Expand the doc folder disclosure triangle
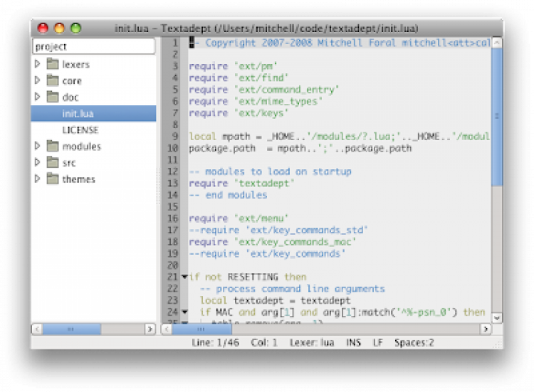The width and height of the screenshot is (534, 392). pyautogui.click(x=38, y=97)
